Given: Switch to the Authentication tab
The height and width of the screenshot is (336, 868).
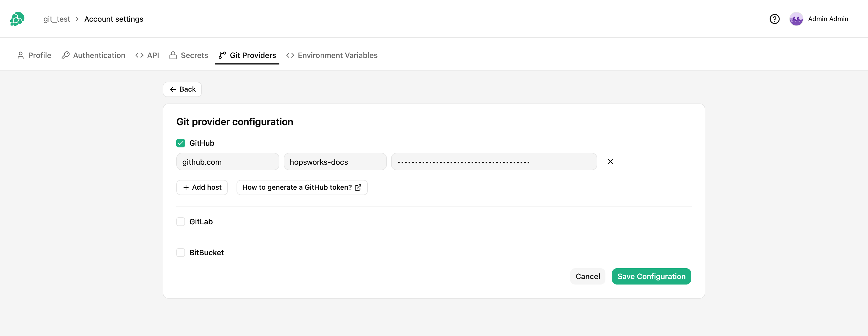Looking at the screenshot, I should (93, 55).
